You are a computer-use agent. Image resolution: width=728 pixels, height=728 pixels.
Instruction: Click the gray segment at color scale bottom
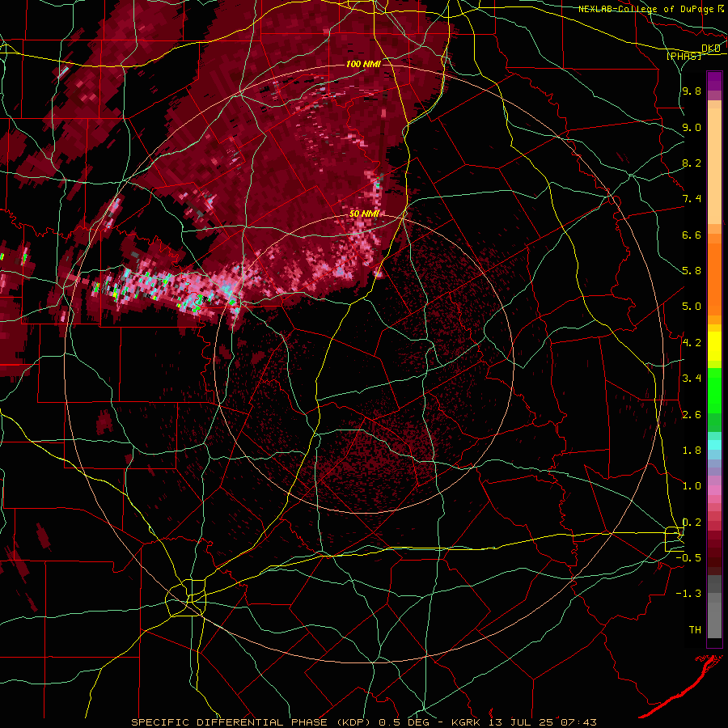coord(714,615)
